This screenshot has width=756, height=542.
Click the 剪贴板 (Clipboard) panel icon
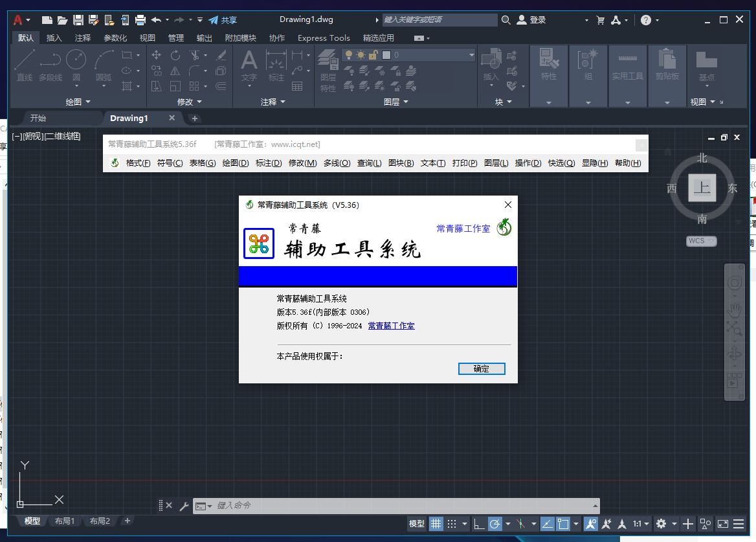coord(667,67)
